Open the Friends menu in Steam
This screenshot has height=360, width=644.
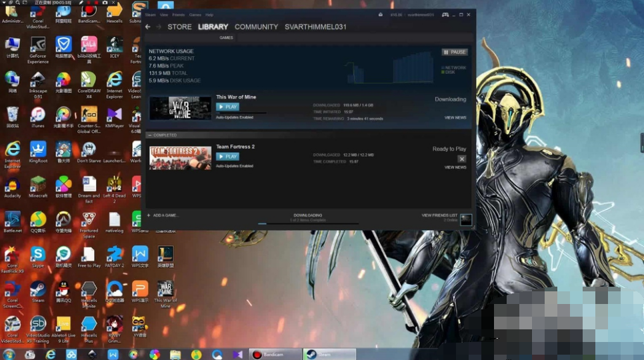[178, 15]
